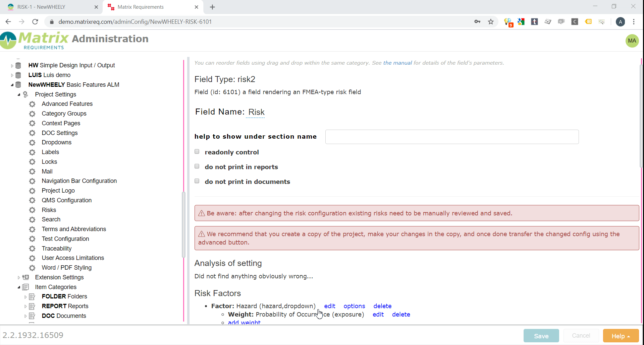Screen dimensions: 644x345
Task: Open Word / PDF Styling settings
Action: point(66,268)
